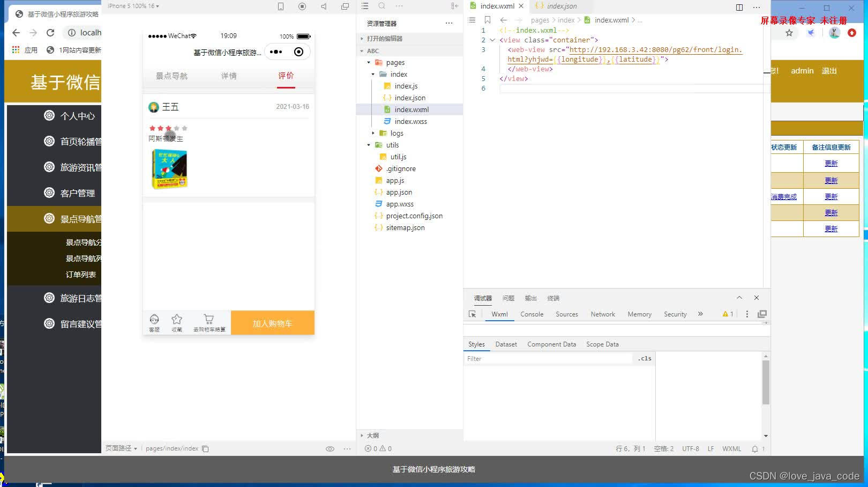Open 个人中心 in the admin sidebar
The image size is (868, 487).
click(78, 116)
